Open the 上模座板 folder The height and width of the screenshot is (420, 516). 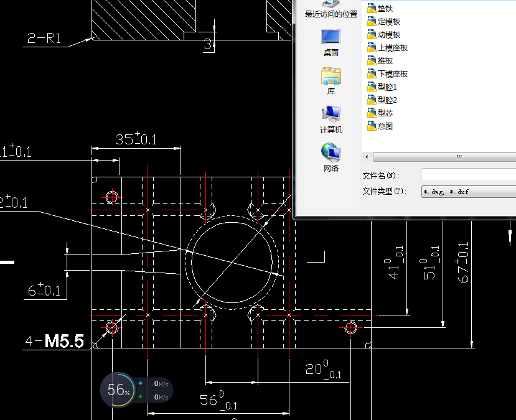coord(387,48)
